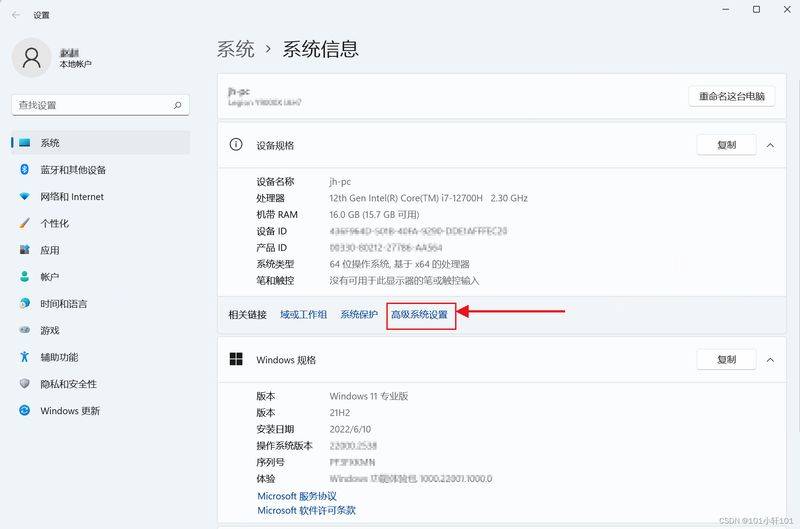Open 系统 in the sidebar
Viewport: 800px width, 529px height.
point(101,143)
